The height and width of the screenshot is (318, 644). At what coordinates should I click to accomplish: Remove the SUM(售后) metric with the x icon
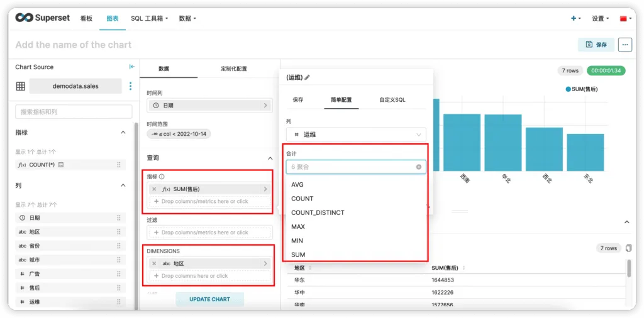point(154,189)
